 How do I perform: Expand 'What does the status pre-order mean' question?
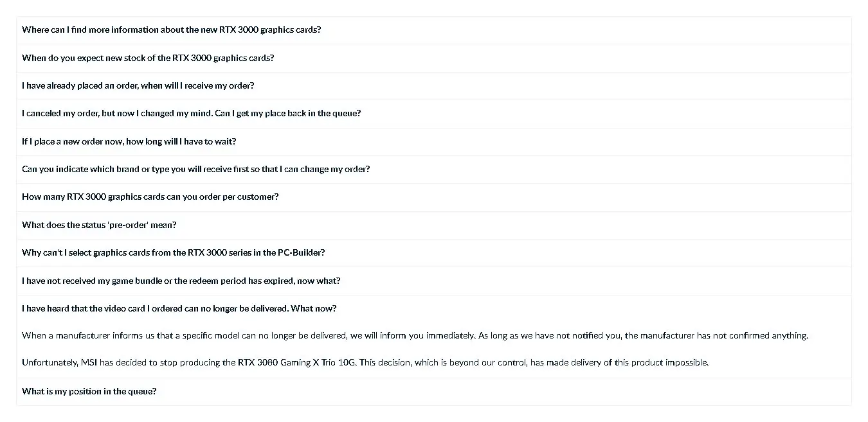click(434, 225)
